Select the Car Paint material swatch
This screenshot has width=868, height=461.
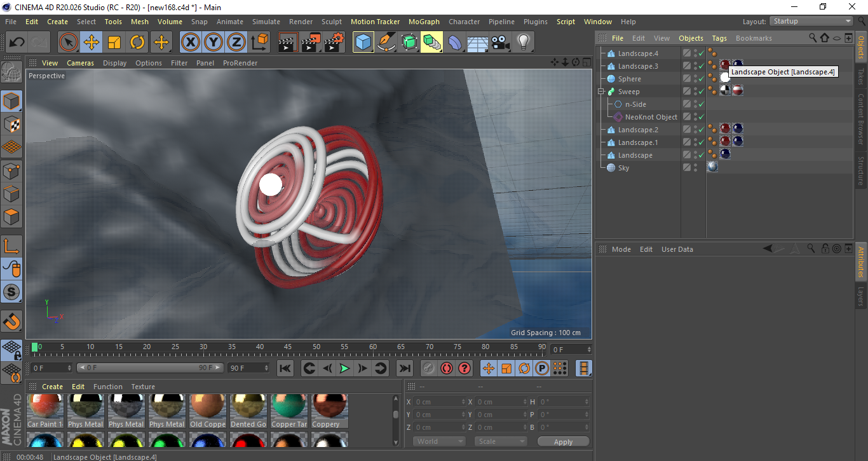click(45, 411)
